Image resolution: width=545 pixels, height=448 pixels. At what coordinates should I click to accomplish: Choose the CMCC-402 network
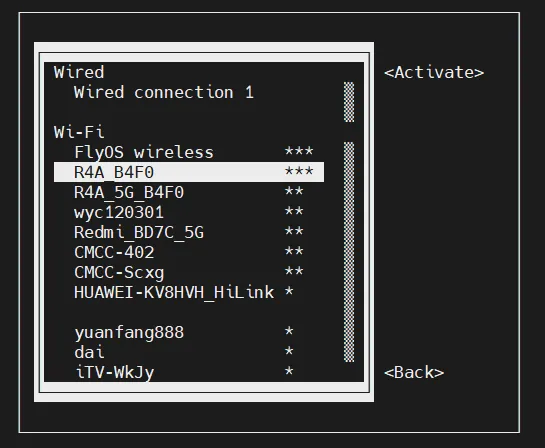coord(189,252)
